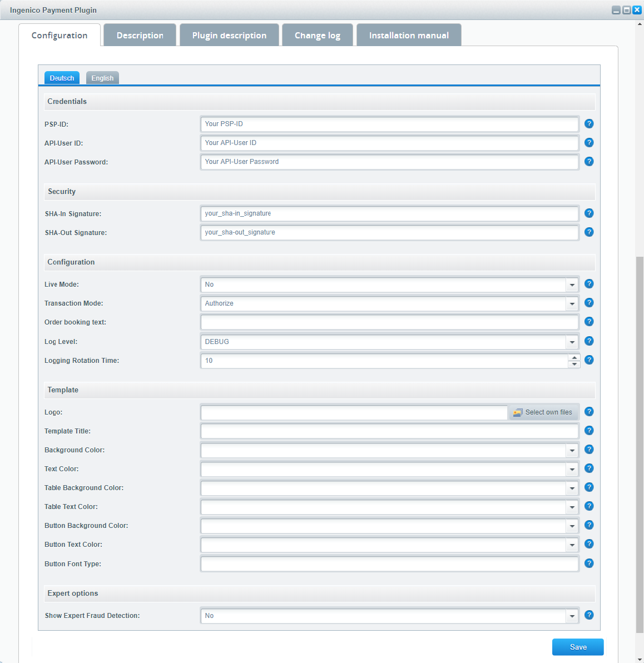Click help icon beside SHA-Out Signature

point(588,232)
